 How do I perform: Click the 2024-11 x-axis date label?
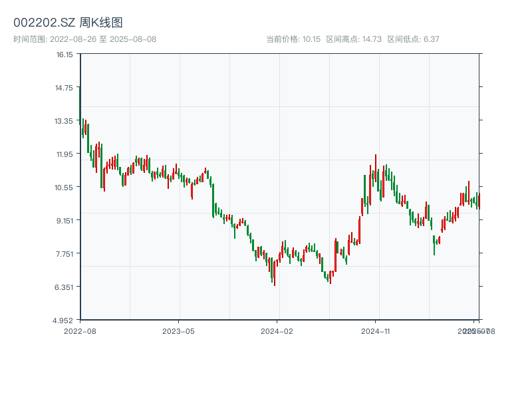click(x=375, y=331)
